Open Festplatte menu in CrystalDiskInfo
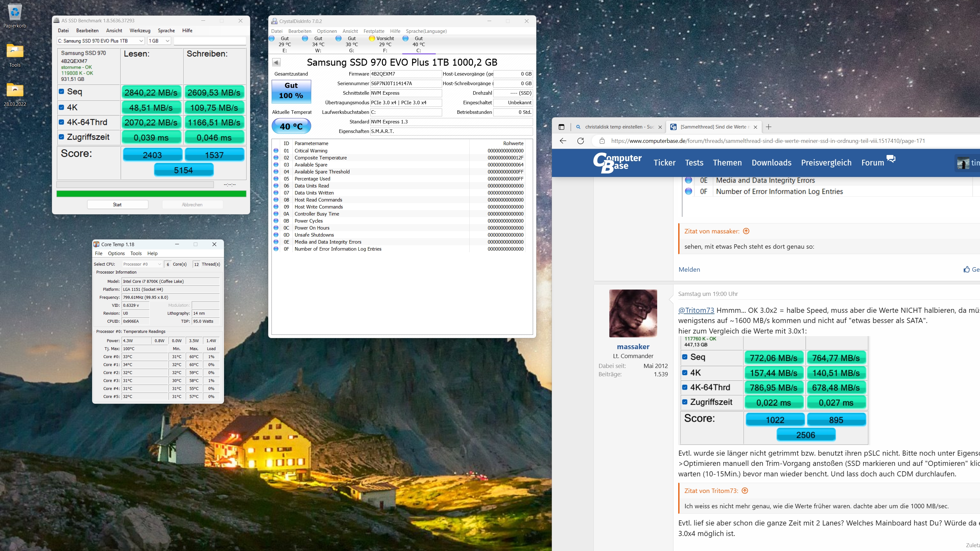 [374, 31]
